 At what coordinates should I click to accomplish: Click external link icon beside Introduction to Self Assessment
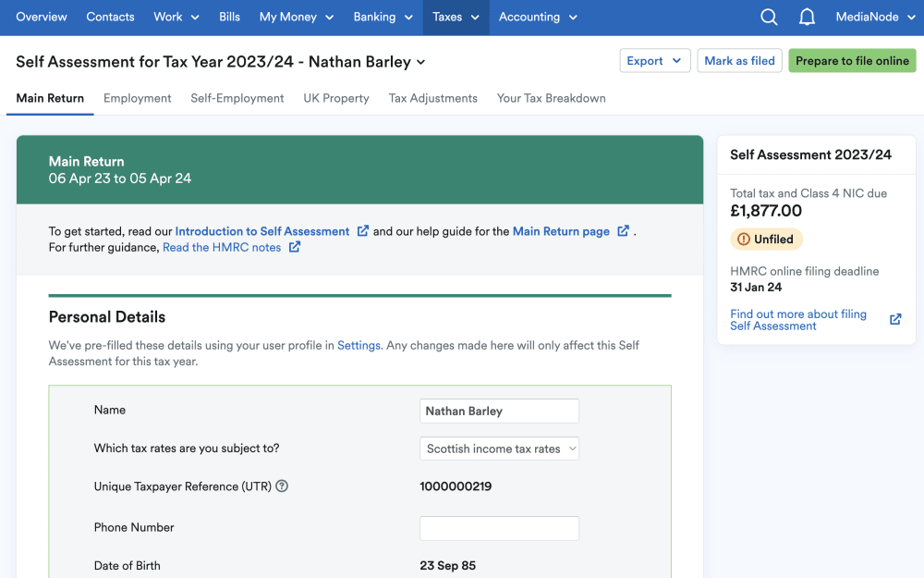pos(363,231)
